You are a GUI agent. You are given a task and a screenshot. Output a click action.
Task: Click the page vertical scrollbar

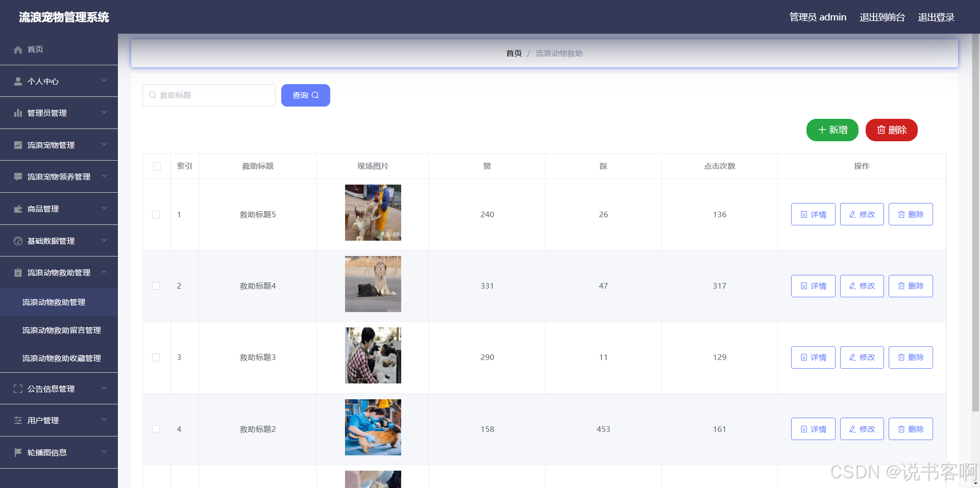click(x=975, y=223)
